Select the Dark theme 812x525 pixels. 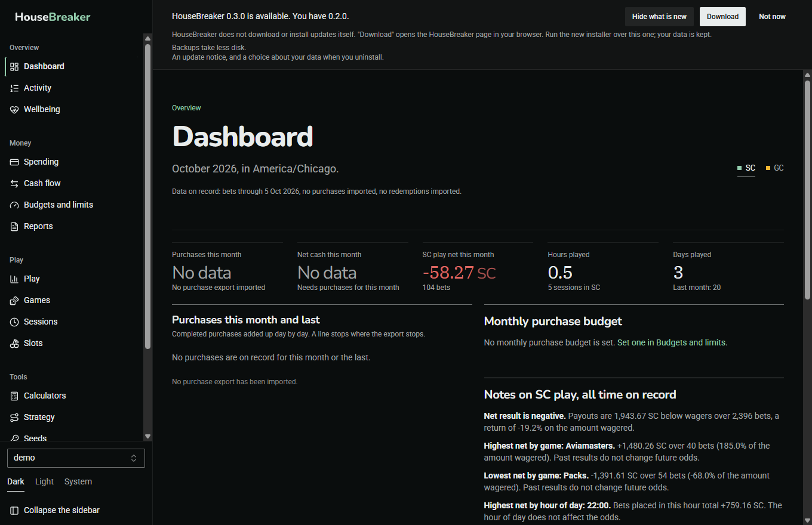click(16, 482)
